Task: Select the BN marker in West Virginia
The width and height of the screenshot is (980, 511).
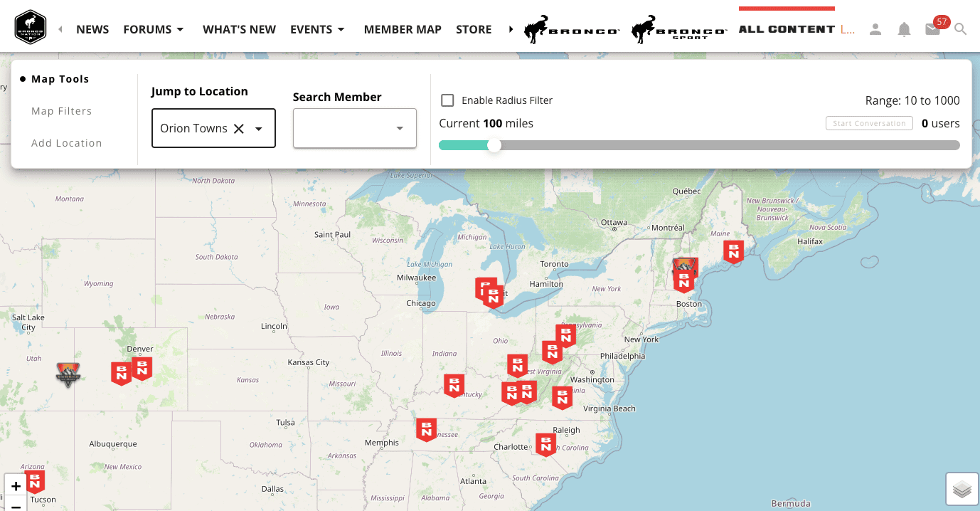Action: pos(518,366)
